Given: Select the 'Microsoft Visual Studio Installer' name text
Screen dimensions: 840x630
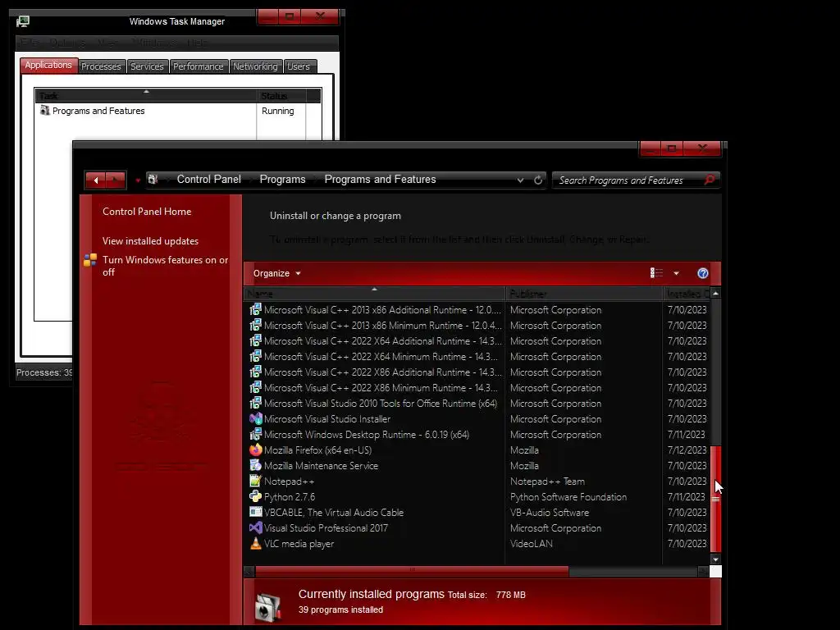Looking at the screenshot, I should pyautogui.click(x=326, y=419).
